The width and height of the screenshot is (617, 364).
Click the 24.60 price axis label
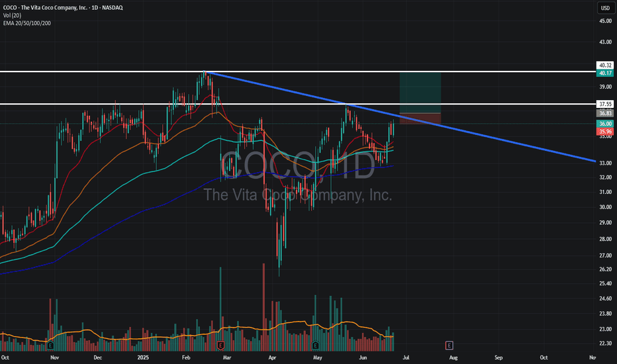pos(605,298)
